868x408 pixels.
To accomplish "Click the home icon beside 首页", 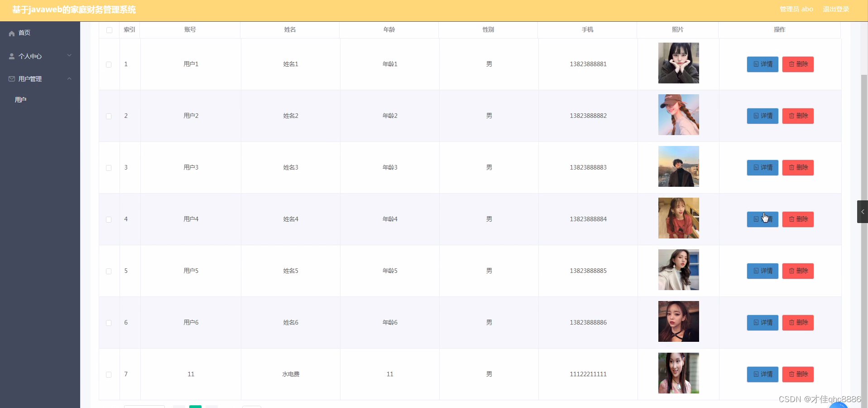I will [12, 33].
